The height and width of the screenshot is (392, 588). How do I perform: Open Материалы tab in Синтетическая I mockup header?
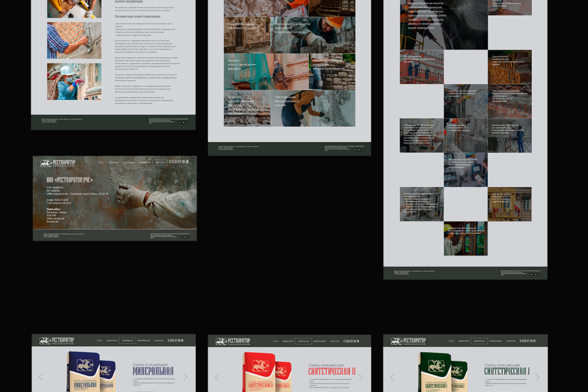point(480,341)
